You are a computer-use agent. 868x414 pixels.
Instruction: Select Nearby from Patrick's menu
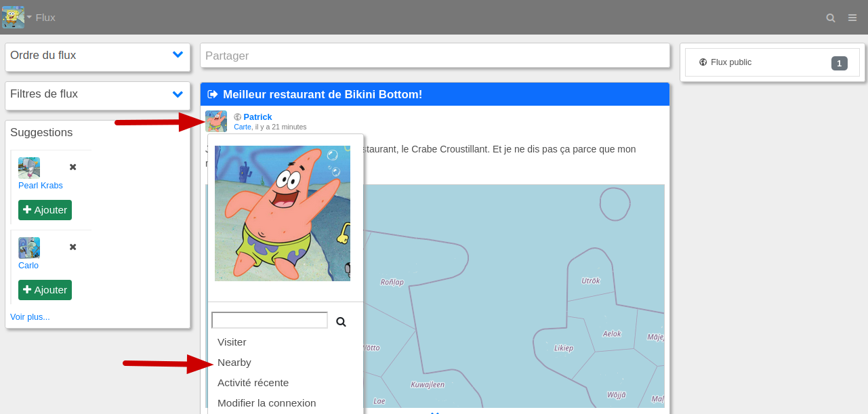click(234, 363)
